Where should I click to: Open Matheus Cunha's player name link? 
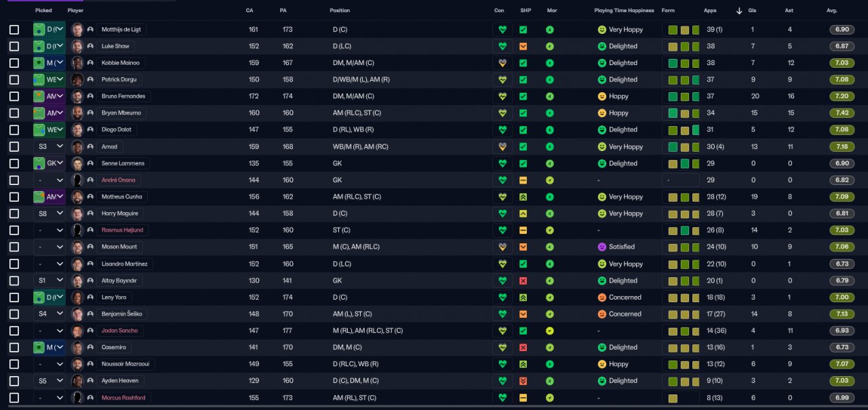(122, 197)
